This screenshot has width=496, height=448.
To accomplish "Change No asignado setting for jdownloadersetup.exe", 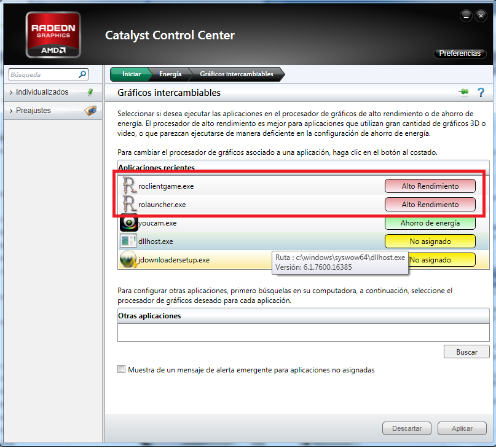I will (x=442, y=260).
